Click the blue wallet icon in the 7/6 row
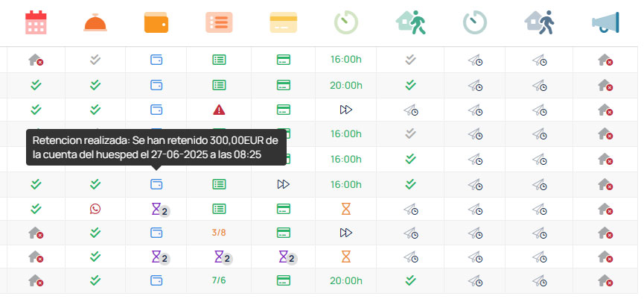 [156, 280]
